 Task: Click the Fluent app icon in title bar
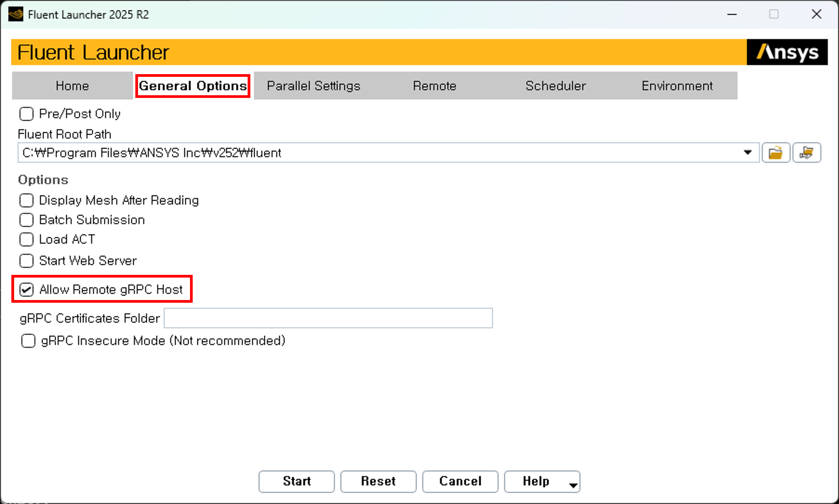click(16, 15)
